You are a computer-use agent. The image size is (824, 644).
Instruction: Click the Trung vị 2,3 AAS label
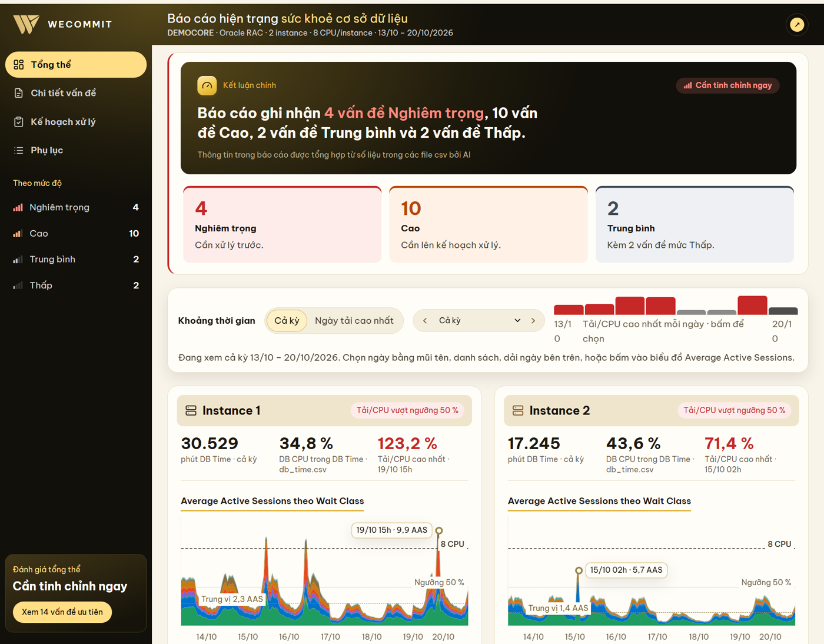pyautogui.click(x=232, y=599)
